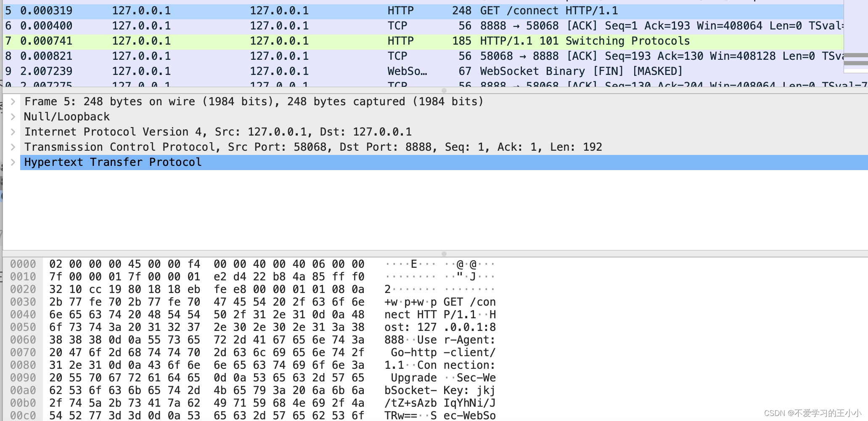This screenshot has height=421, width=868.
Task: Click the Frame 5 summary line
Action: click(254, 101)
